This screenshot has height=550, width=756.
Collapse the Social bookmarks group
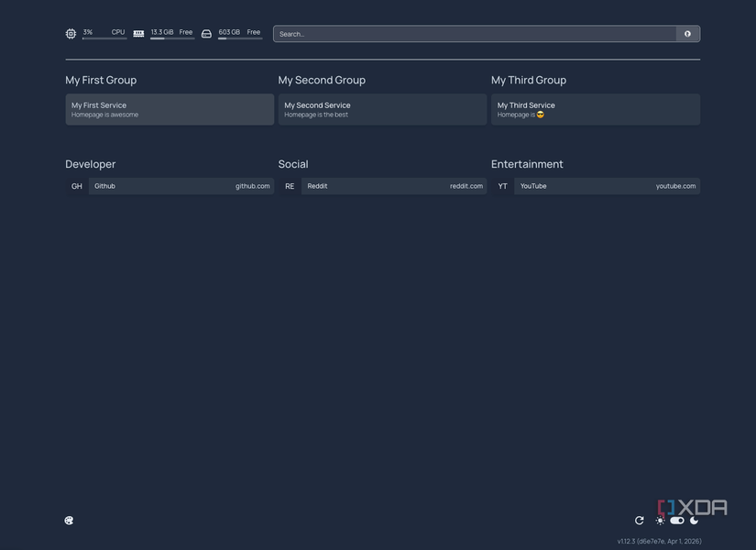293,164
